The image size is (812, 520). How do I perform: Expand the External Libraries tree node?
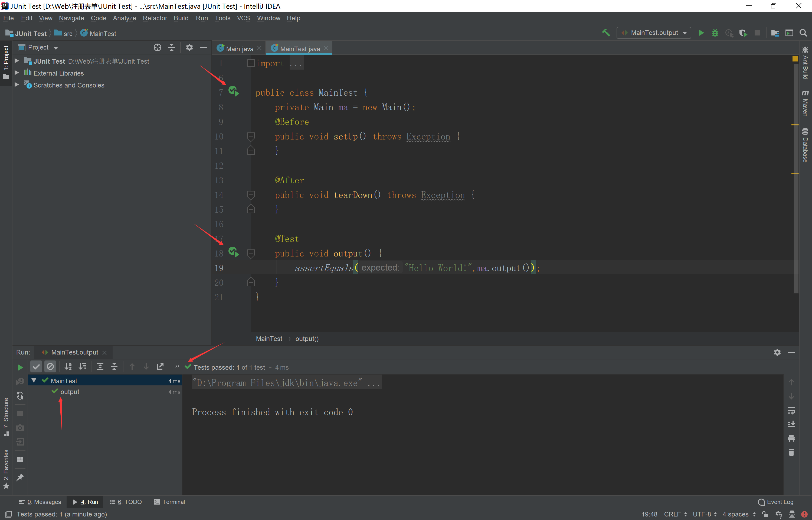tap(17, 73)
